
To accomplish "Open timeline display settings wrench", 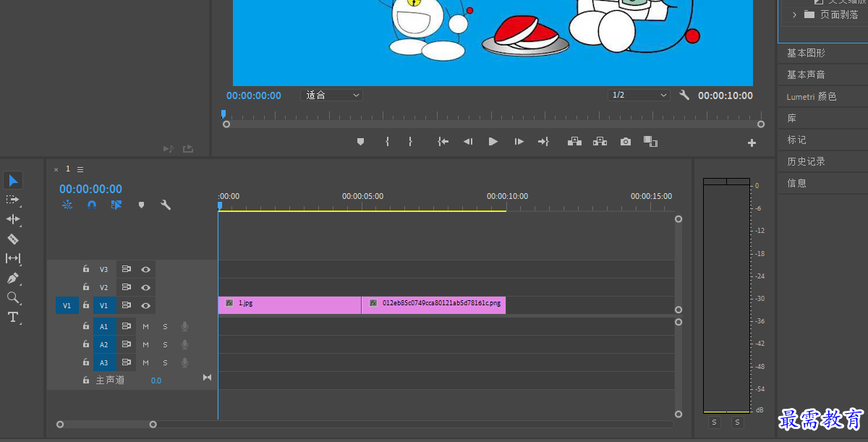I will coord(166,205).
